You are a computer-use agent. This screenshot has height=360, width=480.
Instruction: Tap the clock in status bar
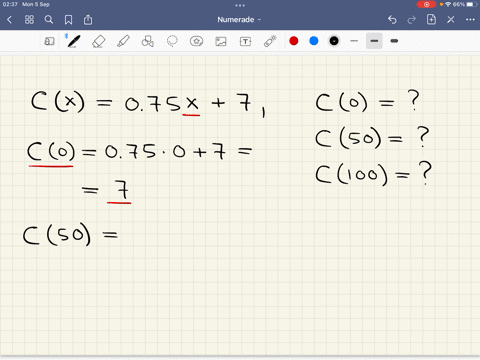(x=10, y=4)
